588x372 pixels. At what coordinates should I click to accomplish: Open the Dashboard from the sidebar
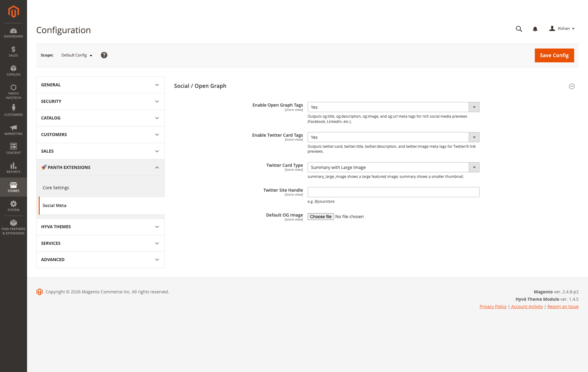(13, 32)
